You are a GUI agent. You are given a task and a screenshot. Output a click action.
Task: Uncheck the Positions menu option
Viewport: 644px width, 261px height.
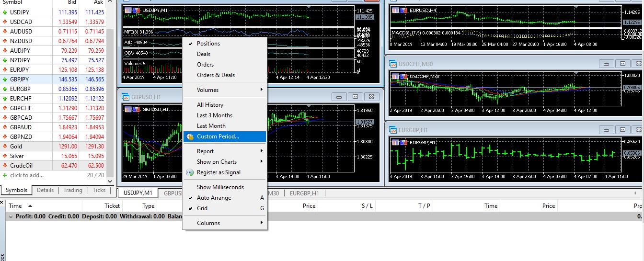[x=208, y=44]
